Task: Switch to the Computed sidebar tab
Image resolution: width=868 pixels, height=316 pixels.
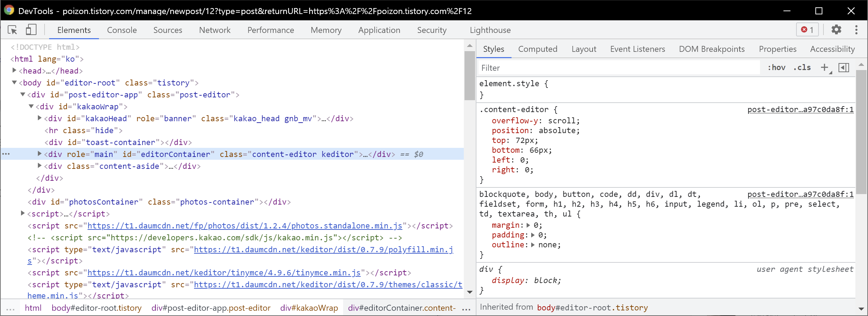Action: click(538, 49)
